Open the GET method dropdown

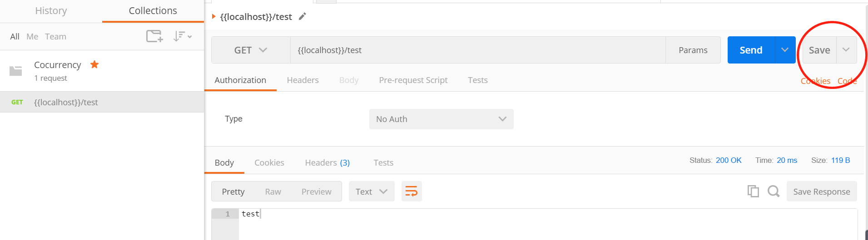click(251, 50)
